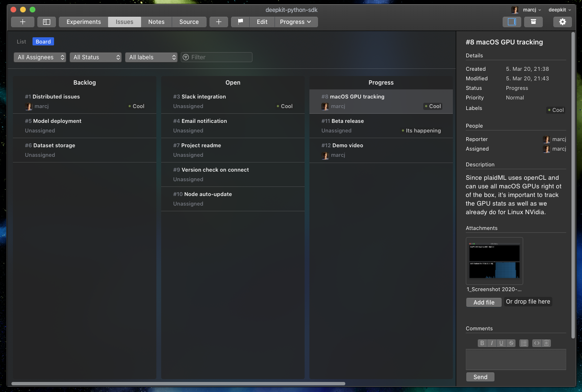Open marcj account menu in title bar

pos(526,10)
